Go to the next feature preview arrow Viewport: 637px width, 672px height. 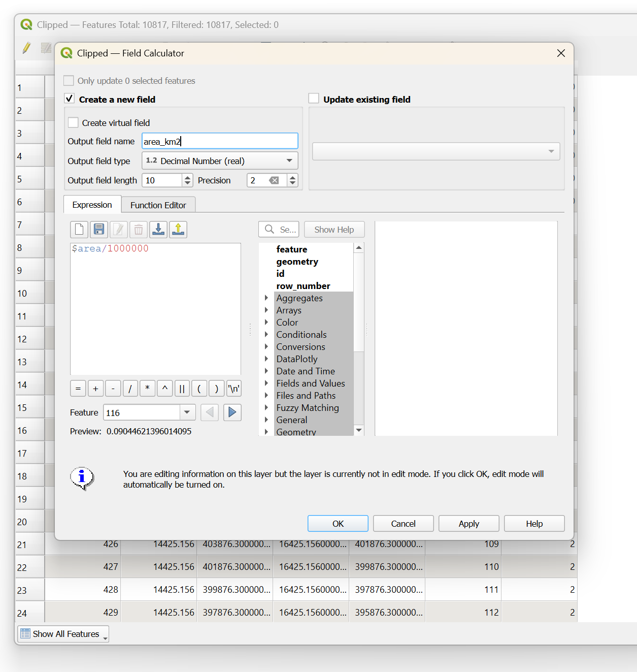coord(232,412)
